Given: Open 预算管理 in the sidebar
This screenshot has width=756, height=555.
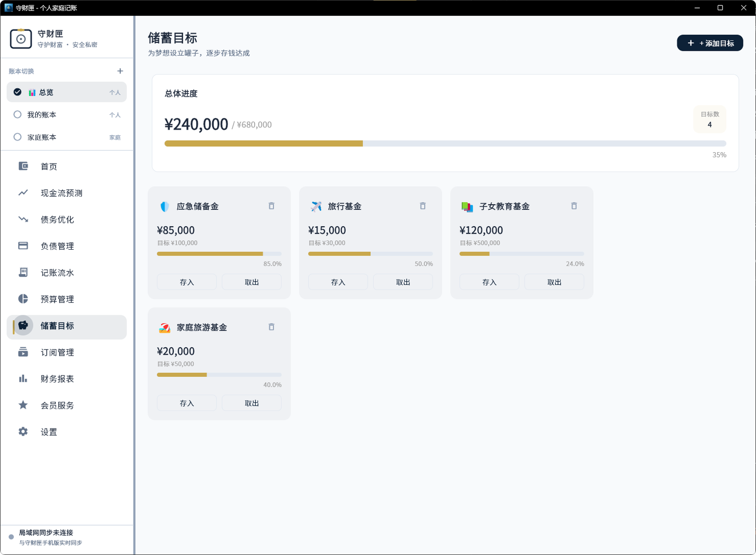Looking at the screenshot, I should click(x=67, y=299).
